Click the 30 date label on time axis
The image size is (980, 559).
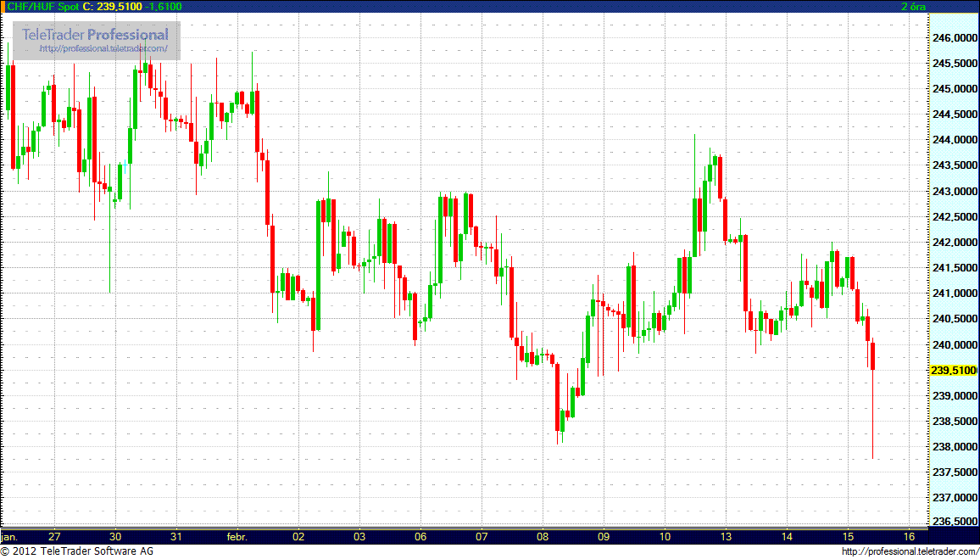(x=115, y=536)
